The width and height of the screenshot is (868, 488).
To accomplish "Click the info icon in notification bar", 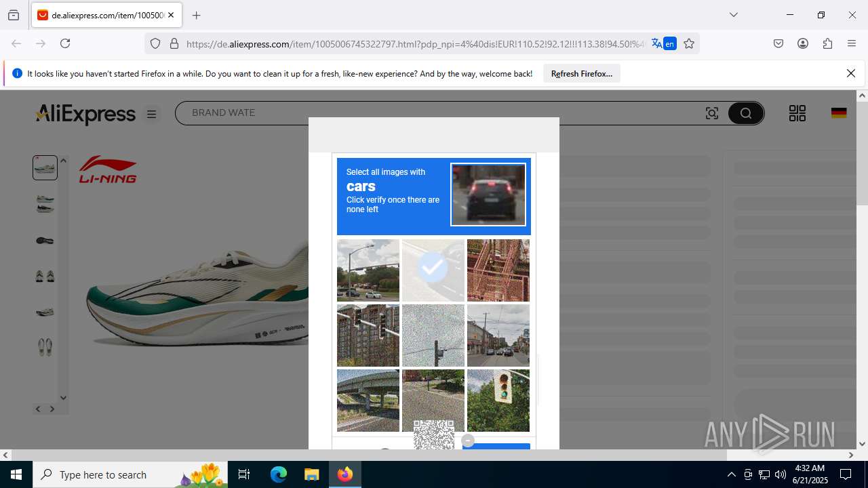I will click(18, 73).
